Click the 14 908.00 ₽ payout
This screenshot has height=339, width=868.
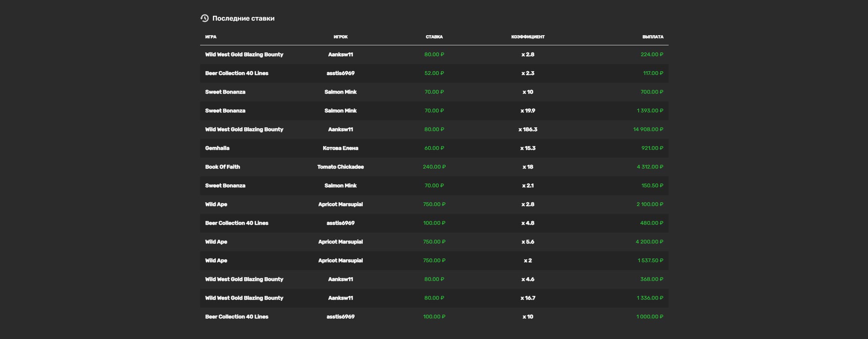tap(648, 129)
